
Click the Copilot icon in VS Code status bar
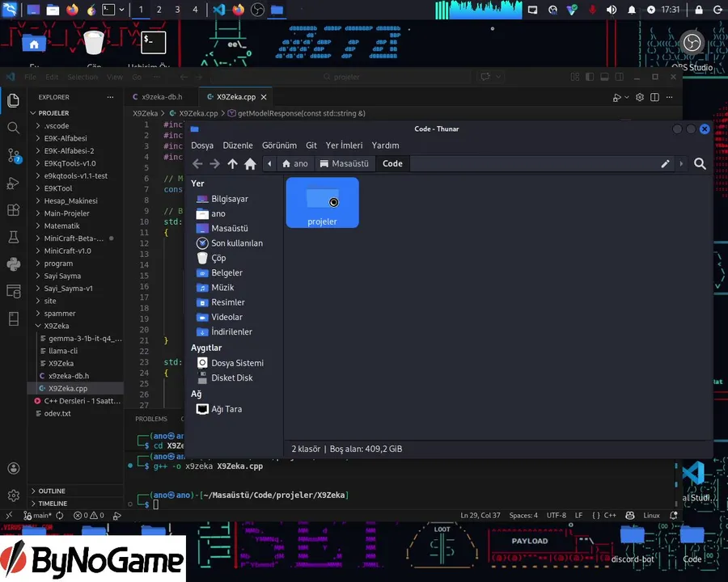click(630, 515)
